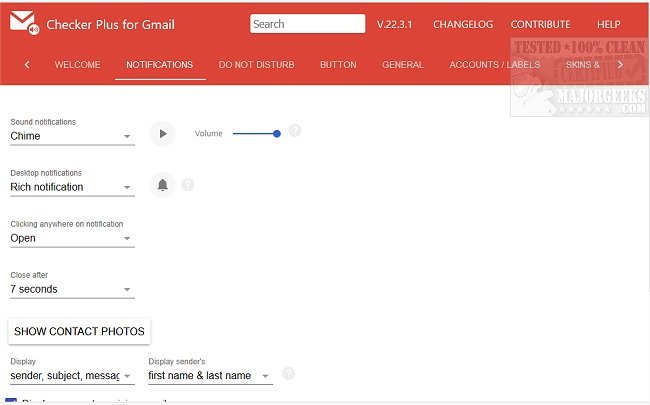This screenshot has width=650, height=405.
Task: Open the Skins & tab
Action: 582,65
